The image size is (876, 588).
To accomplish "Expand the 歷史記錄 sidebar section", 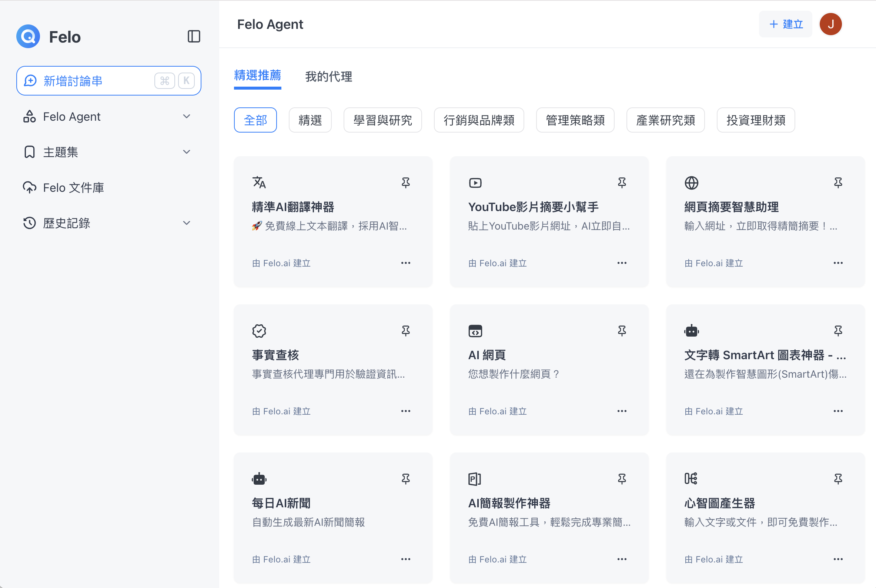I will tap(186, 223).
